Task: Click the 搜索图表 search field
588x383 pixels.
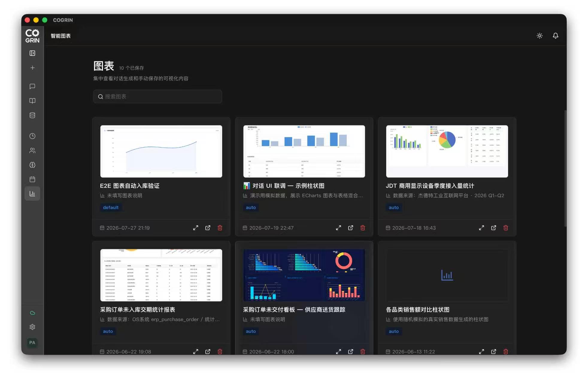Action: [157, 97]
